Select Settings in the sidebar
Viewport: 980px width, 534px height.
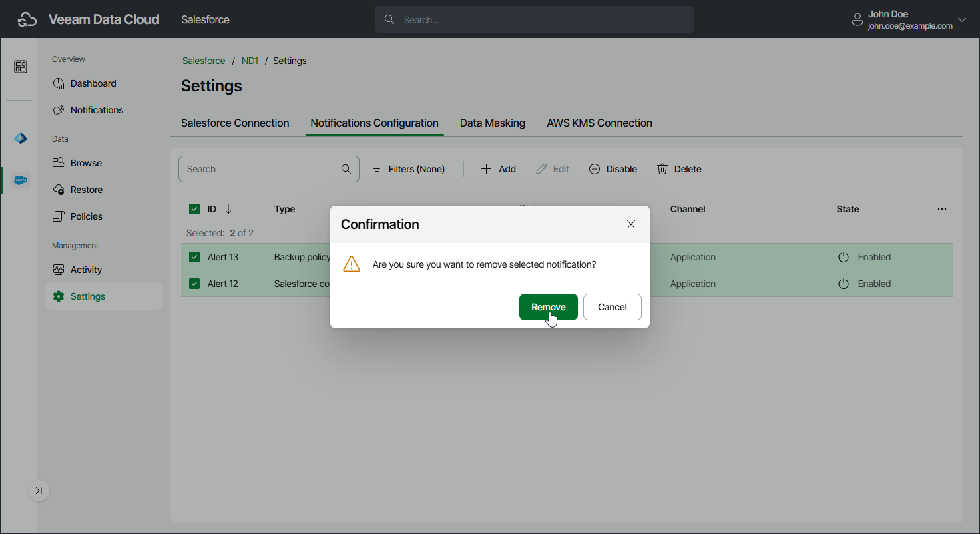[x=104, y=296]
